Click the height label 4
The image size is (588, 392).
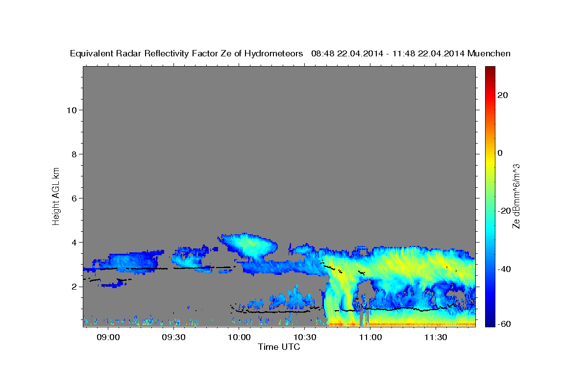pos(74,242)
